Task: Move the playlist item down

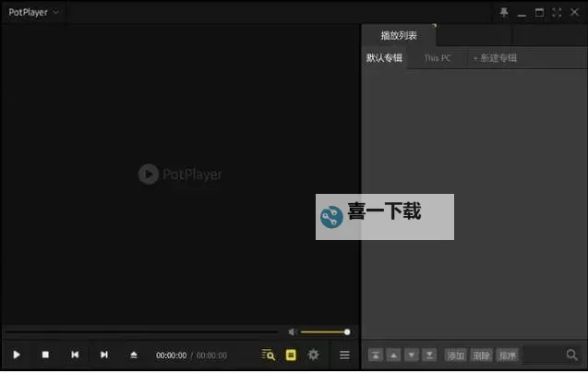Action: [x=412, y=355]
